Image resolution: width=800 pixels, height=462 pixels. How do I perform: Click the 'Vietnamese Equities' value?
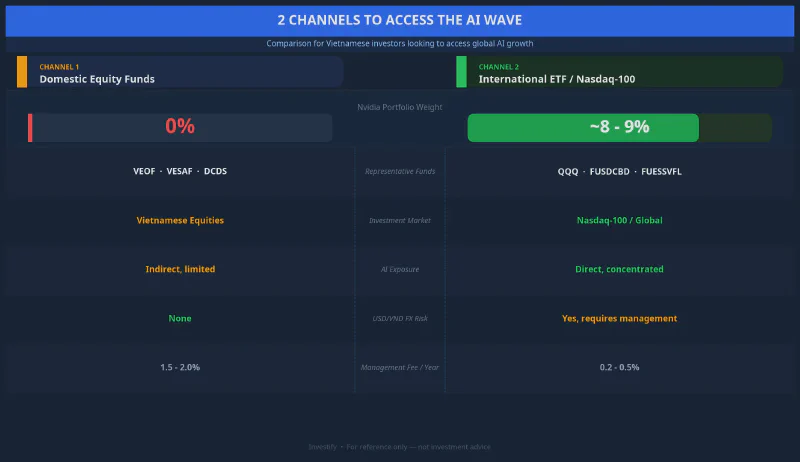coord(180,220)
